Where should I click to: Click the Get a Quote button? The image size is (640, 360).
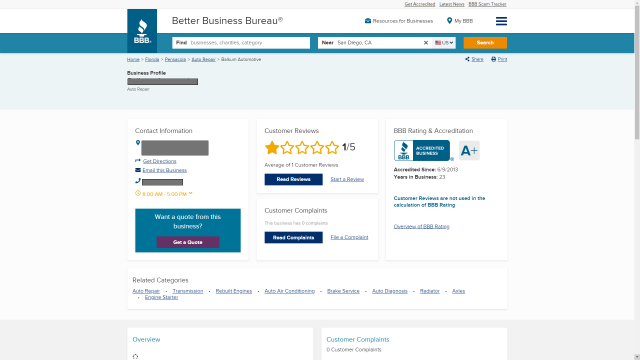point(188,242)
